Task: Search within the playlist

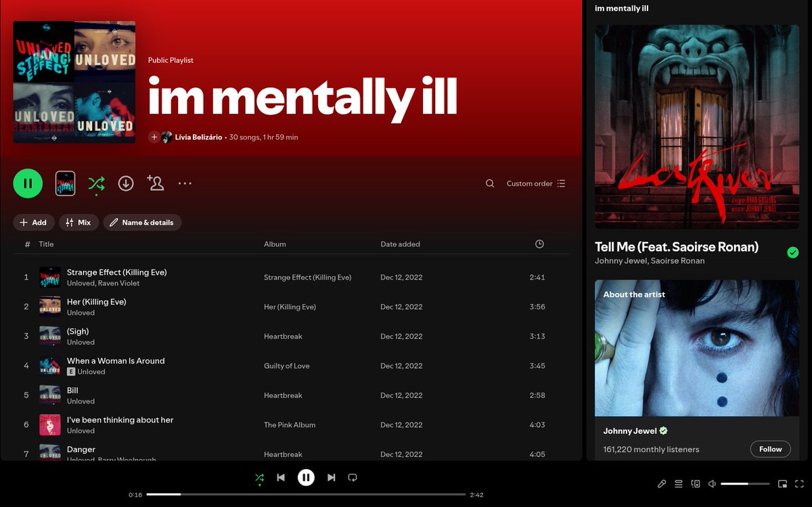Action: (x=490, y=183)
